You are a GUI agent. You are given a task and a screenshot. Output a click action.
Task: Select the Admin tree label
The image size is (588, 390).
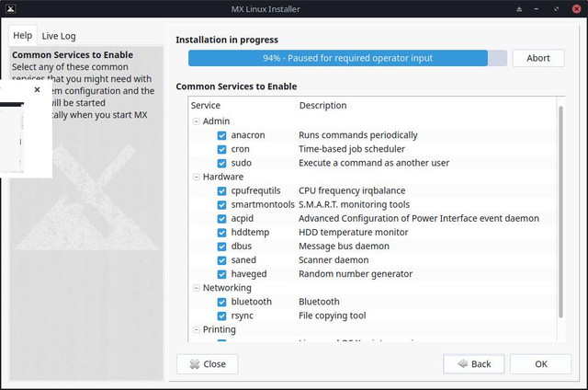[216, 121]
